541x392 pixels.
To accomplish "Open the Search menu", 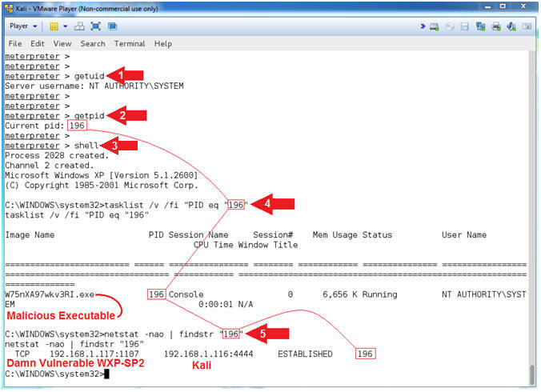I will point(93,44).
